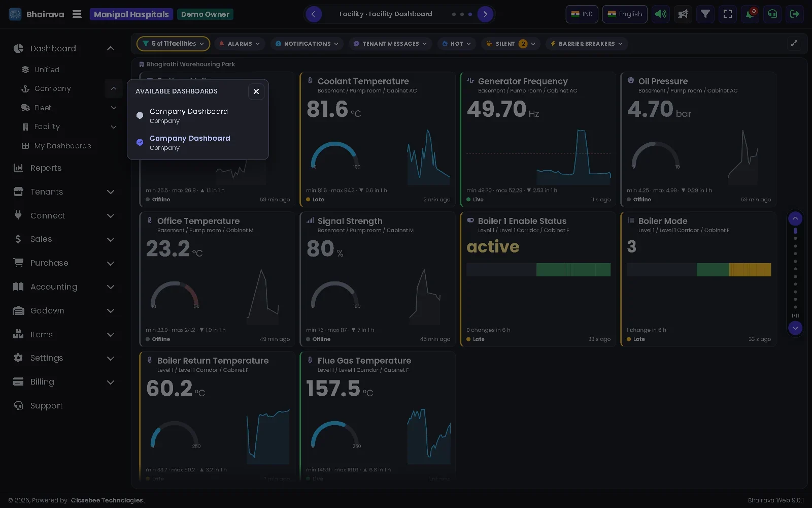This screenshot has height=508, width=812.
Task: Page down with the round down-arrow button
Action: pos(795,328)
